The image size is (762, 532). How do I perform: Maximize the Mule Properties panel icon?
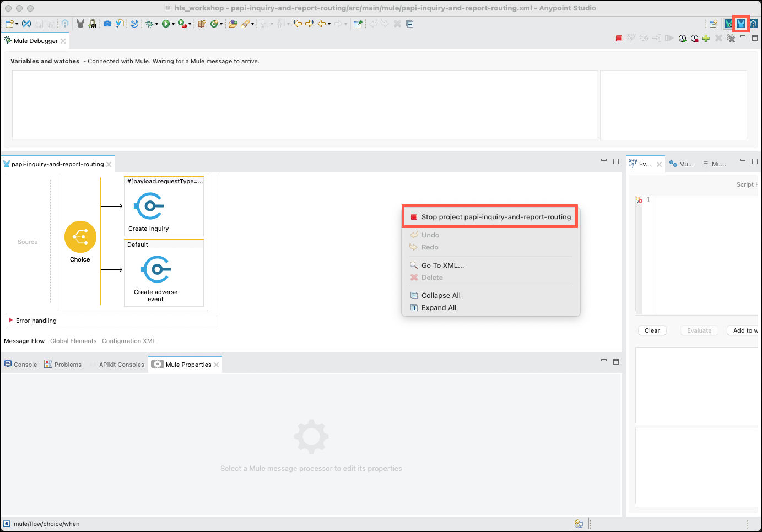click(616, 362)
